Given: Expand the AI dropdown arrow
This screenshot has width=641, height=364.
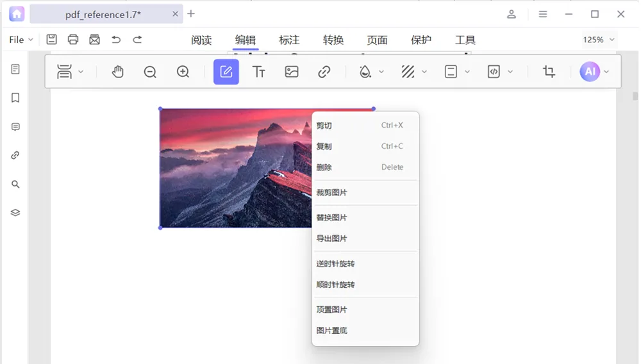Looking at the screenshot, I should pos(606,72).
